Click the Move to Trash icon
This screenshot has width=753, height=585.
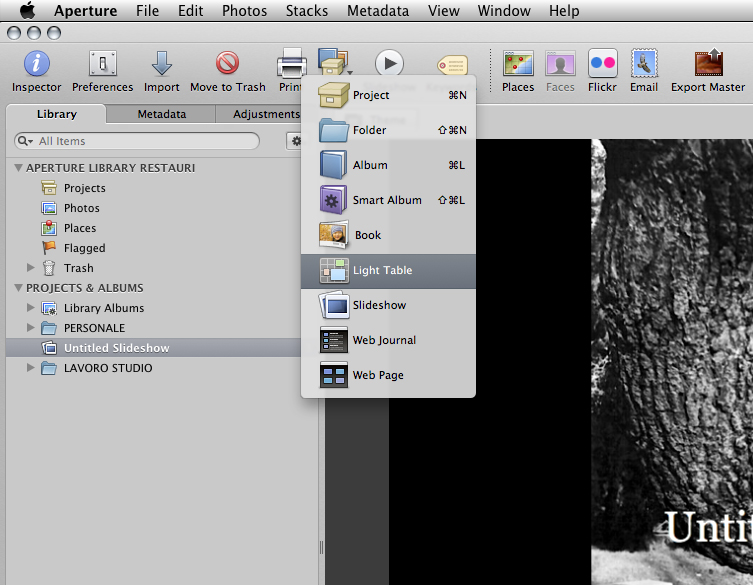pyautogui.click(x=227, y=63)
